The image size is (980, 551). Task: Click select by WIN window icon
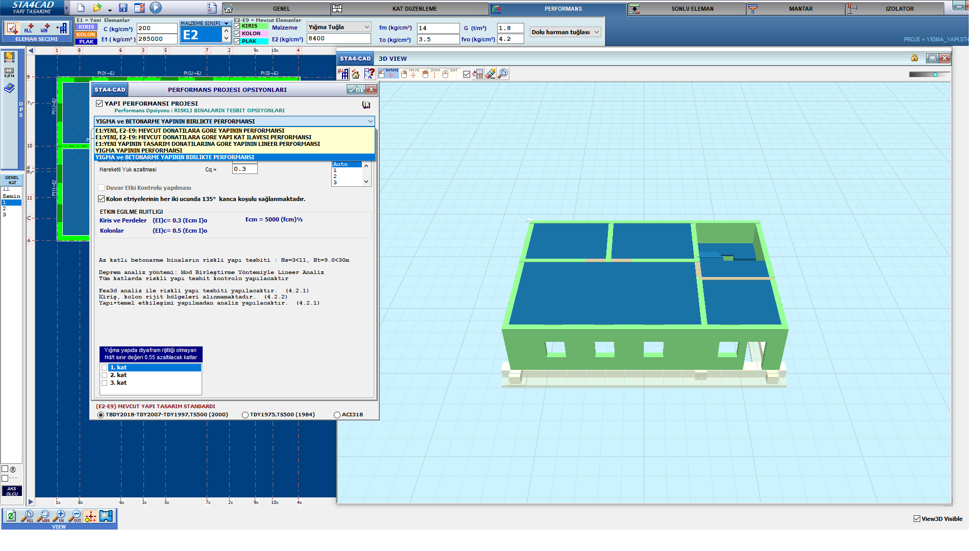(45, 29)
